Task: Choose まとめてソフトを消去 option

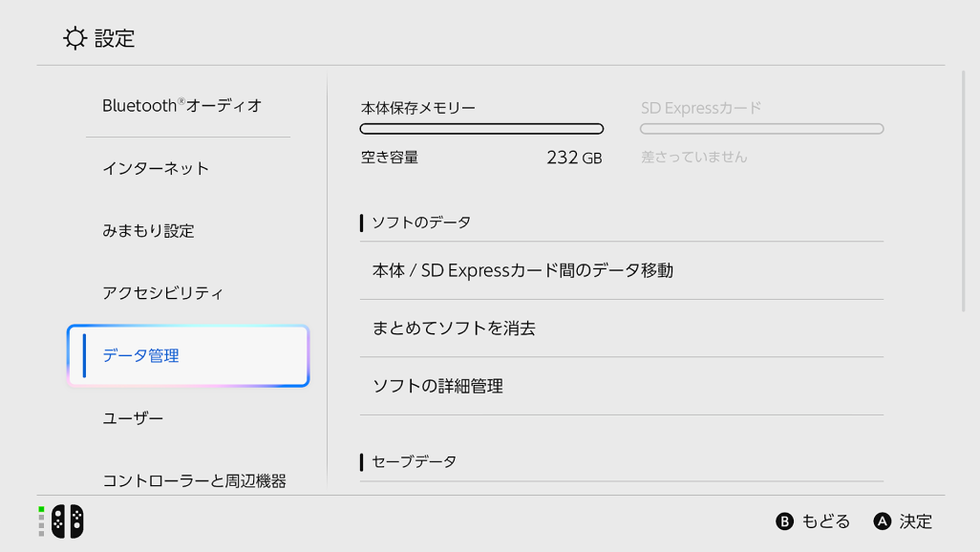Action: pyautogui.click(x=622, y=329)
